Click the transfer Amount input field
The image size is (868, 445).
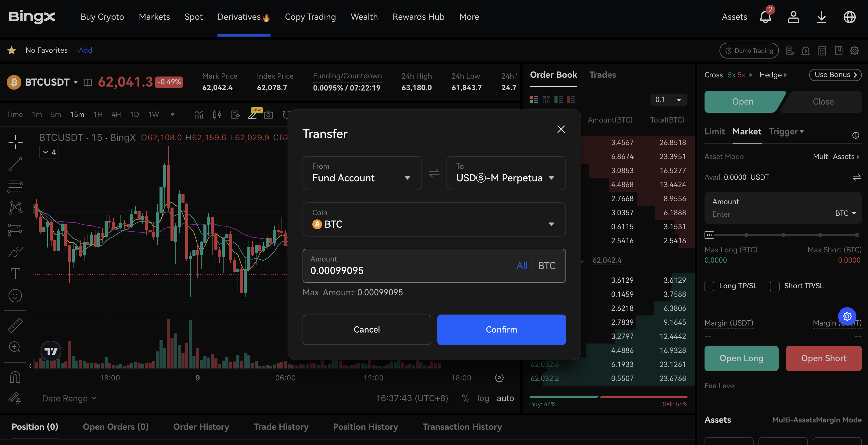(404, 270)
